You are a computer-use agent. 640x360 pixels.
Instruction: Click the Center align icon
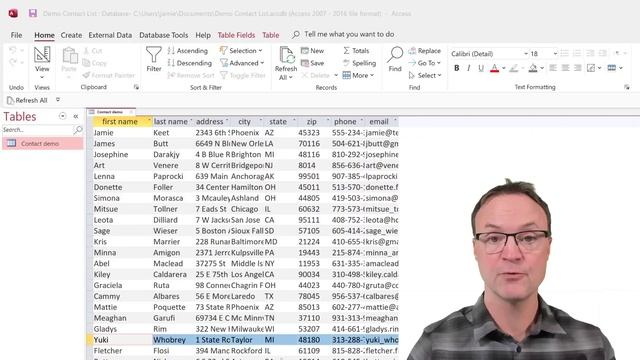coord(565,68)
